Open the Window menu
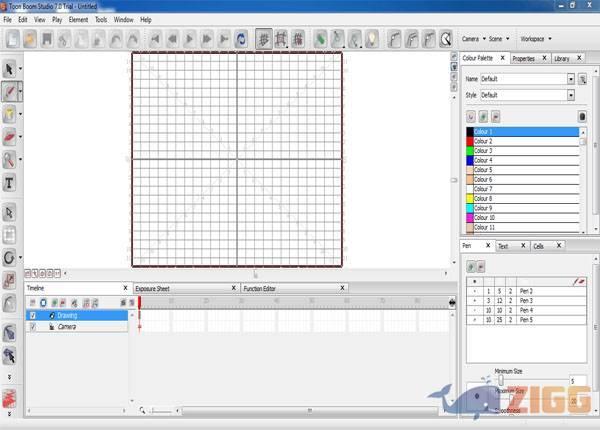Image resolution: width=600 pixels, height=430 pixels. (124, 20)
